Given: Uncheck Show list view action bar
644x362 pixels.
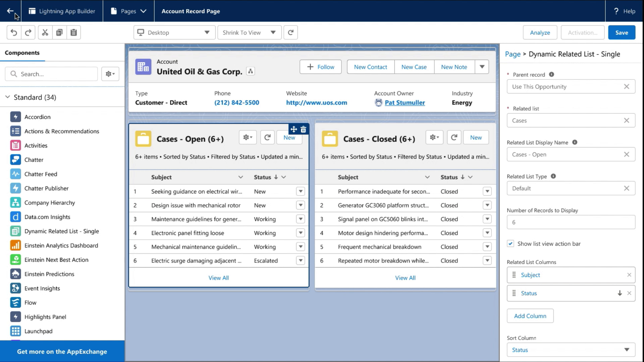Looking at the screenshot, I should point(511,244).
